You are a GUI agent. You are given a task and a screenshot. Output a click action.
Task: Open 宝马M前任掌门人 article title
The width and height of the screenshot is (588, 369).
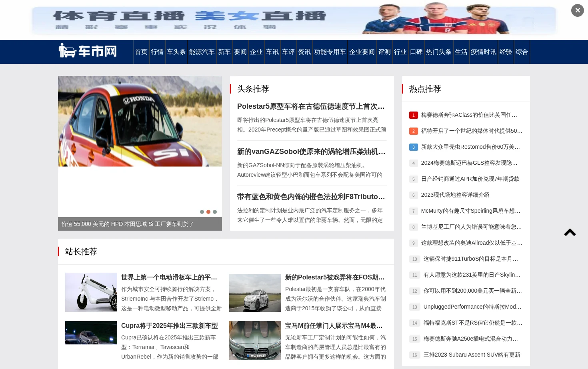tap(334, 326)
